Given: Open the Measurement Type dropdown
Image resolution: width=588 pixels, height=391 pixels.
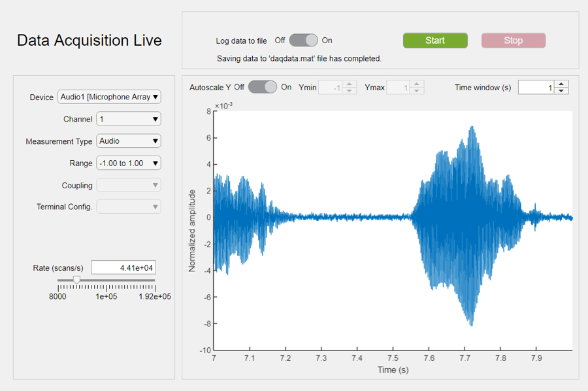Looking at the screenshot, I should [x=129, y=141].
